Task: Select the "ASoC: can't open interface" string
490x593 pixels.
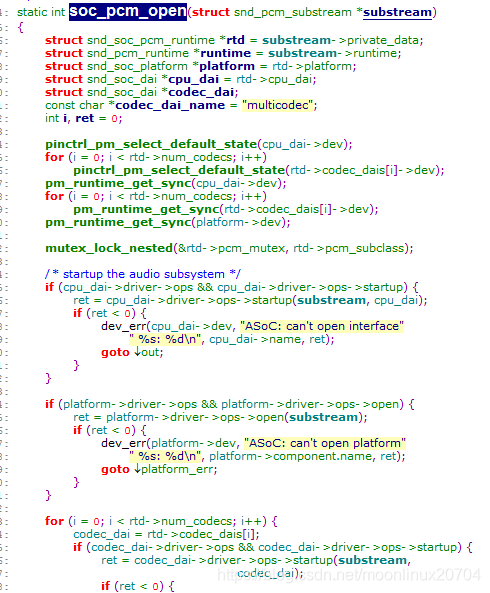Action: (x=322, y=326)
